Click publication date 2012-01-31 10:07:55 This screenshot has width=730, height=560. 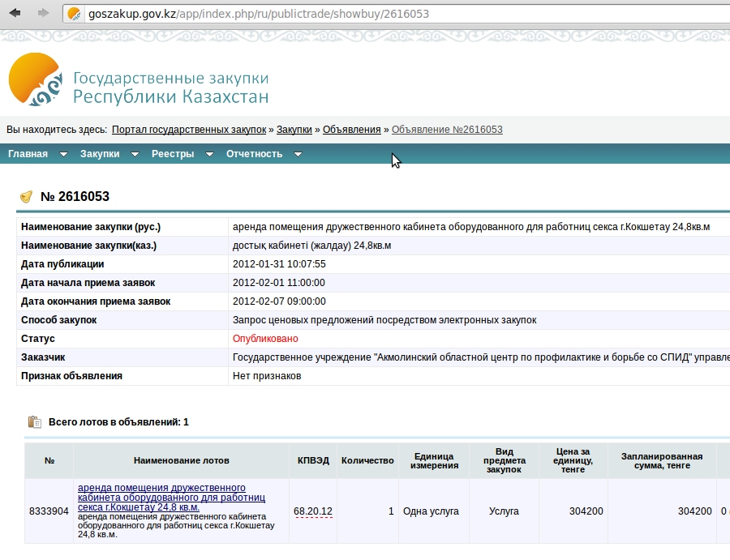[x=279, y=264]
